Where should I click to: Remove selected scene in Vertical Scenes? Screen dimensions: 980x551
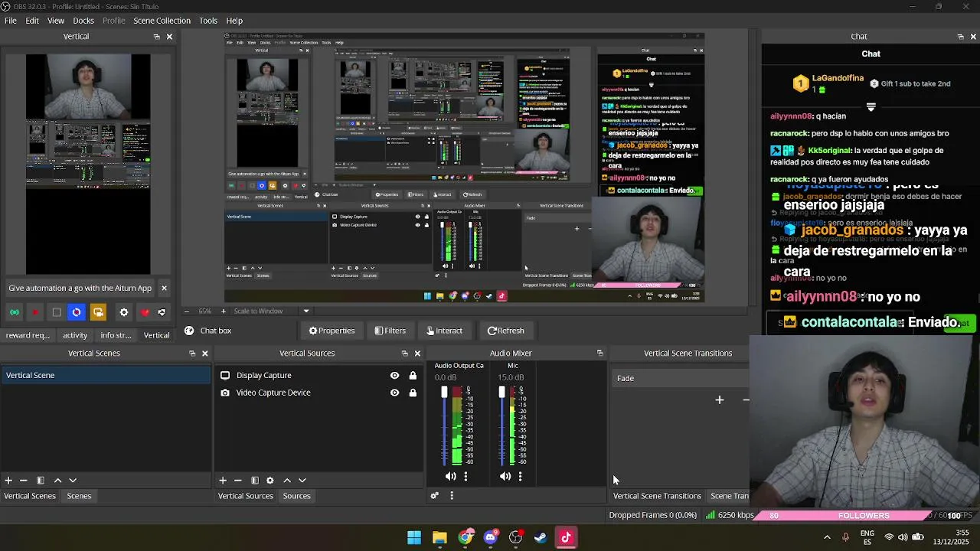[24, 481]
